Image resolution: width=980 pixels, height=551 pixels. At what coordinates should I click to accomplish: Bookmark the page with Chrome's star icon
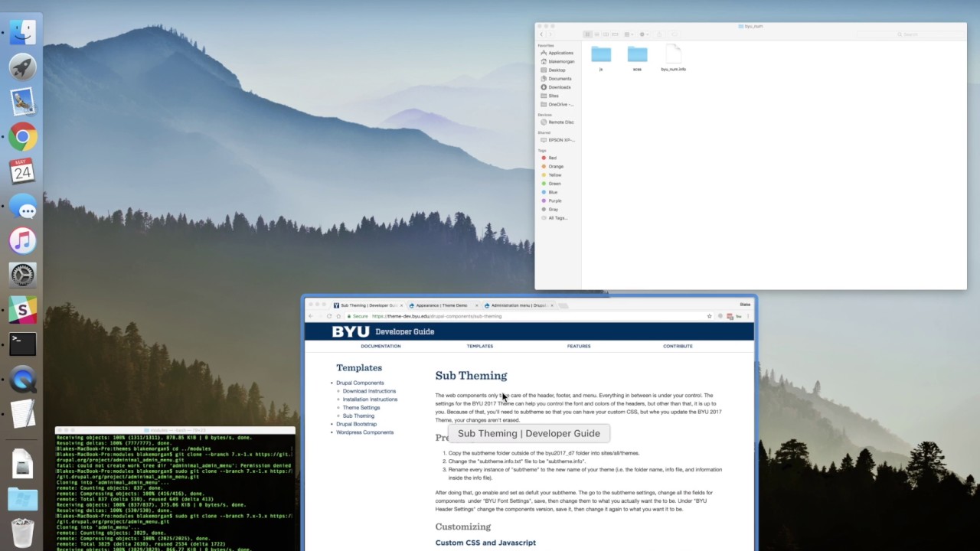(x=709, y=316)
